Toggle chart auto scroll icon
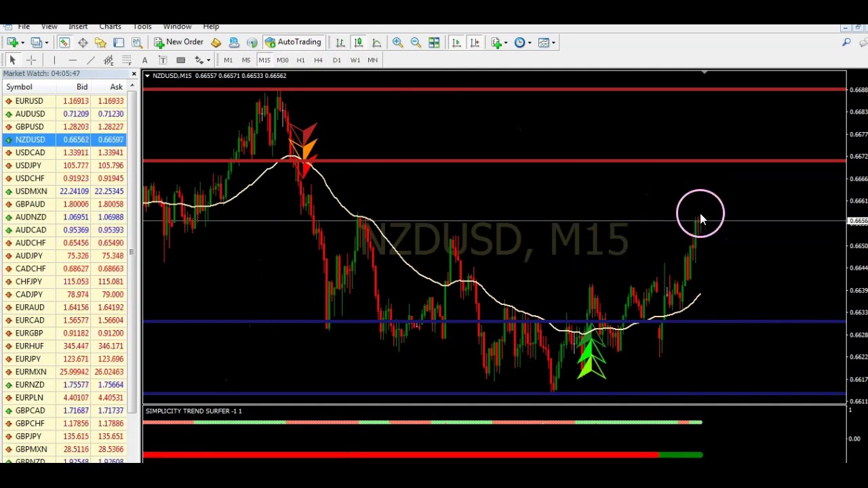The image size is (868, 488). tap(456, 43)
